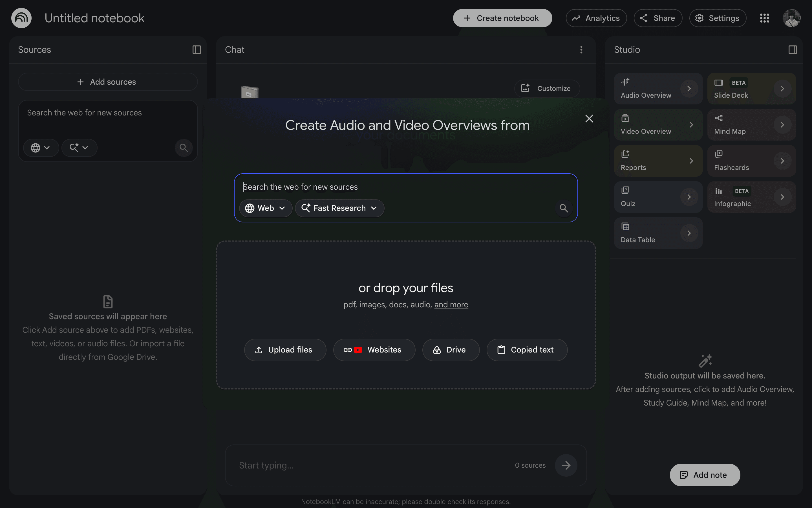Expand Video Overview options chevron
This screenshot has width=812, height=508.
[x=691, y=125]
